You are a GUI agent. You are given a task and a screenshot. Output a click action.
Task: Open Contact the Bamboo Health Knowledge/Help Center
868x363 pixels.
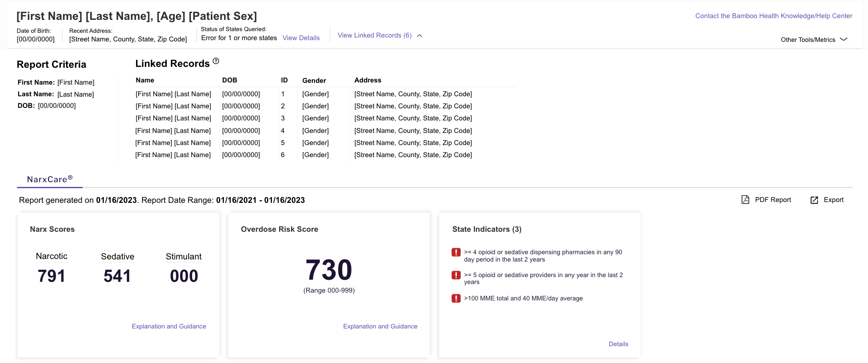click(773, 16)
